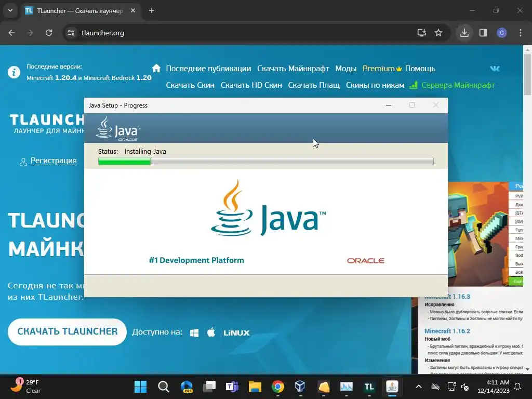This screenshot has width=532, height=399.
Task: Open Chrome downloads panel
Action: pyautogui.click(x=464, y=33)
